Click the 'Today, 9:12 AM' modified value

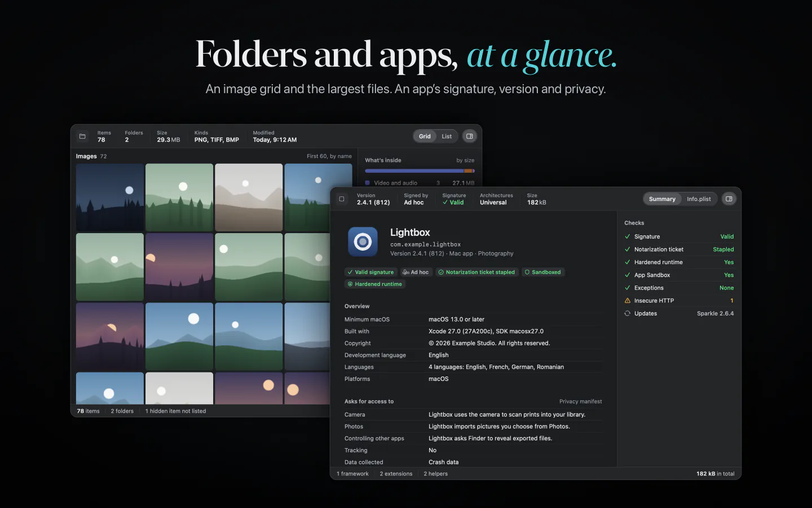275,140
